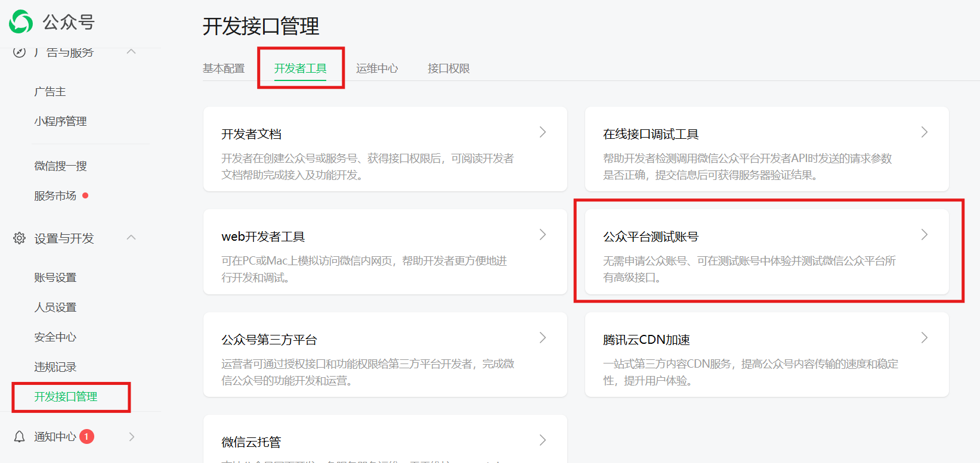980x463 pixels.
Task: Open 小程序管理 in the sidebar
Action: click(x=60, y=122)
